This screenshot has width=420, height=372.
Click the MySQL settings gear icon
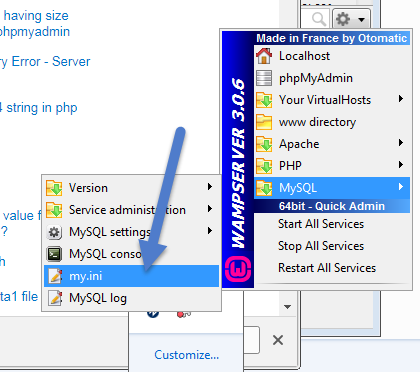click(54, 232)
